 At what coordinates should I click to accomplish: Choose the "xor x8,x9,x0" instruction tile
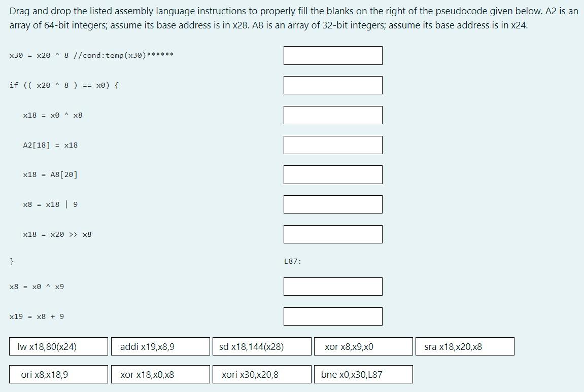pyautogui.click(x=363, y=346)
